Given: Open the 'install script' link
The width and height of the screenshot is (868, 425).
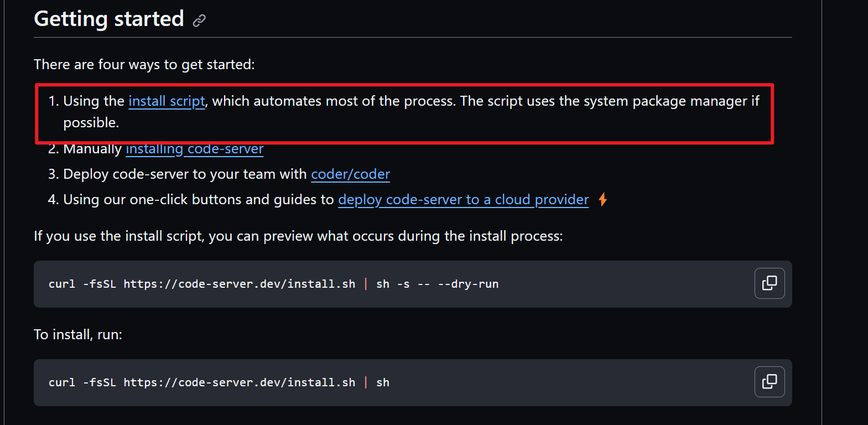Looking at the screenshot, I should pos(167,101).
